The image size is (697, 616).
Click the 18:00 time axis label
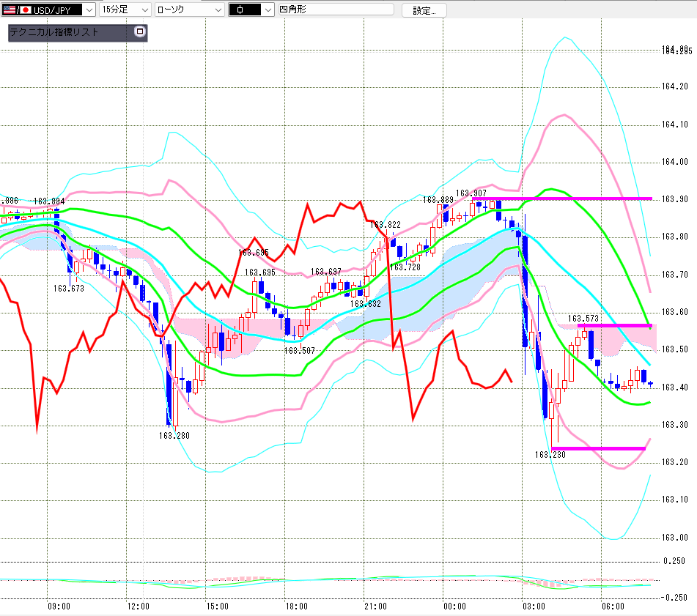pos(296,606)
